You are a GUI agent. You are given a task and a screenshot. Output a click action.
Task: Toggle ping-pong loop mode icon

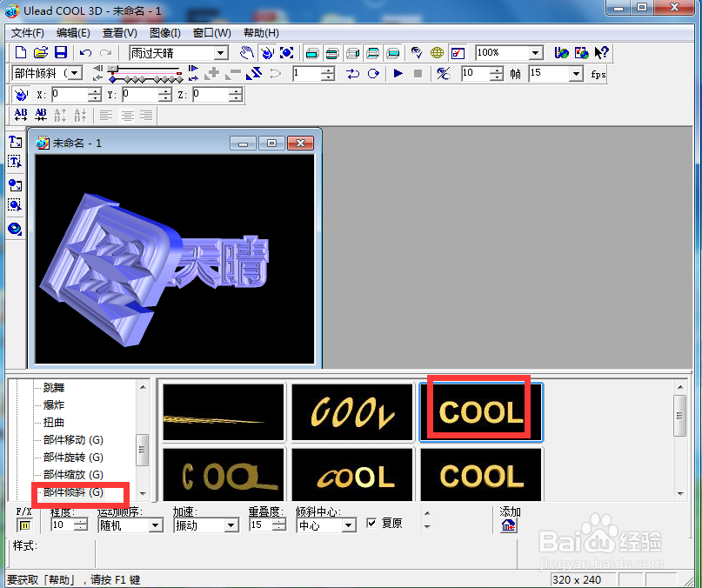click(x=352, y=73)
